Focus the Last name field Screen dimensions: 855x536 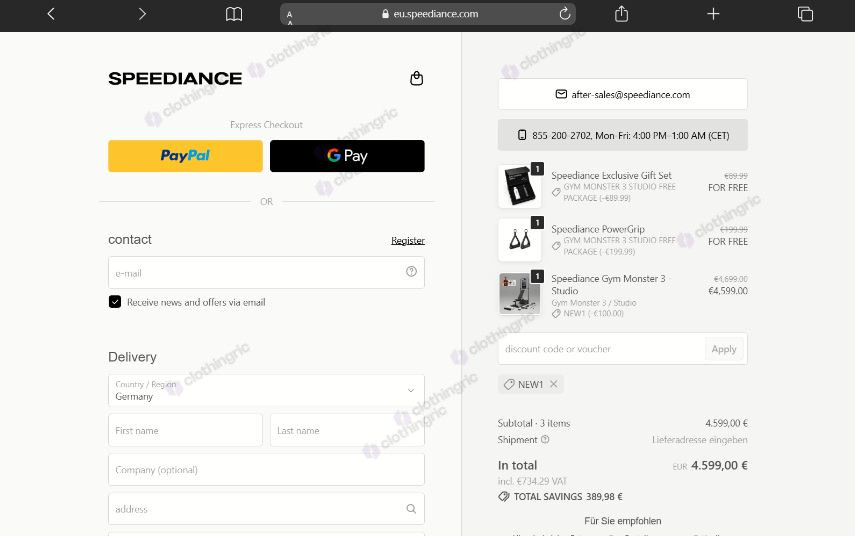[347, 430]
